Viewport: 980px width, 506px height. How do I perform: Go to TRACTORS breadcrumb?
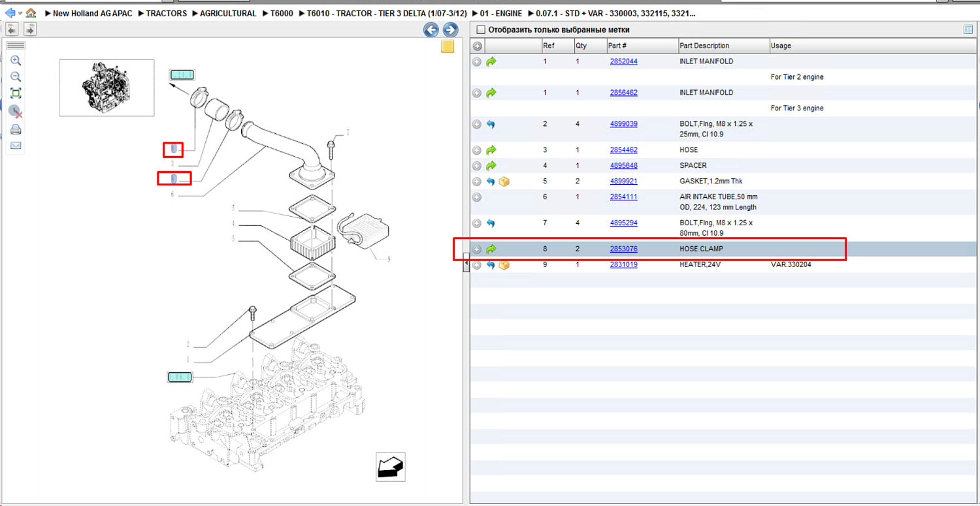pos(167,13)
